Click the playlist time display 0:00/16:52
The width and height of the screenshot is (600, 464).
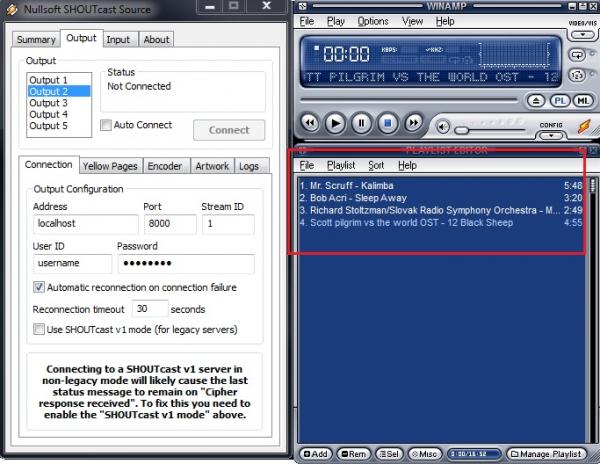click(474, 454)
